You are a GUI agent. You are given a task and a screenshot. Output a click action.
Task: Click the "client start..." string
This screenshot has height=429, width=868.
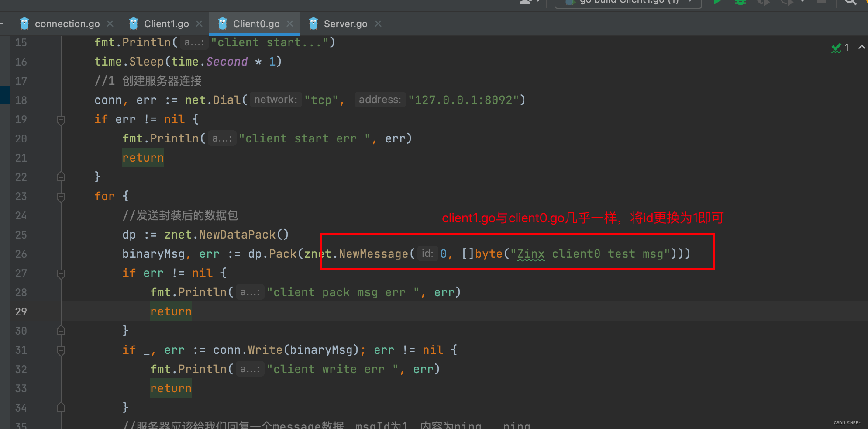(x=269, y=42)
